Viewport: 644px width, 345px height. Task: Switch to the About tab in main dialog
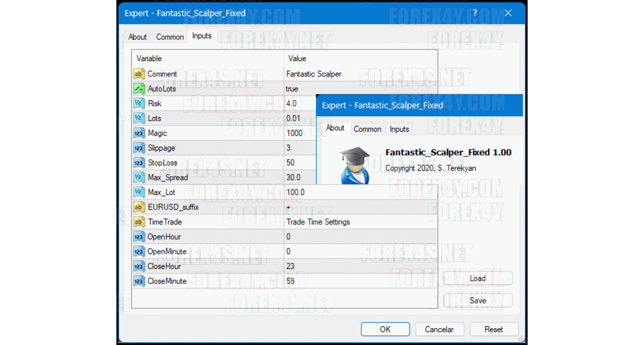[x=138, y=37]
